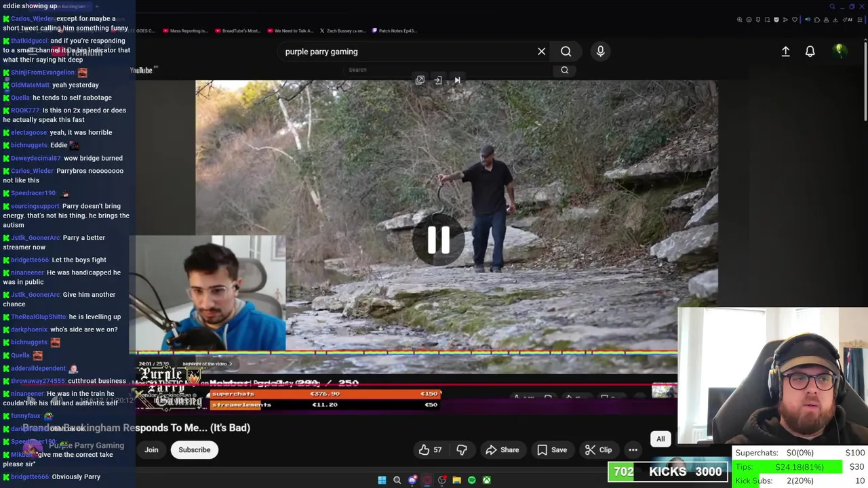Mute the tab via speaker icon
This screenshot has width=868, height=488.
pos(808,20)
